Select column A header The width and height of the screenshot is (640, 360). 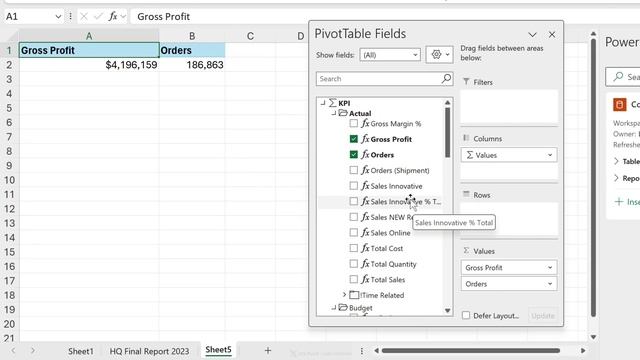89,36
